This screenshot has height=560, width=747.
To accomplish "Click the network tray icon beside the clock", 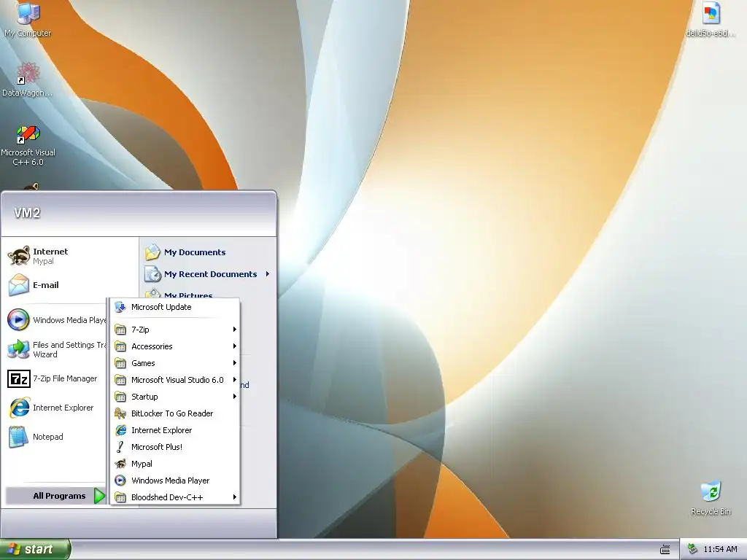I will click(692, 549).
